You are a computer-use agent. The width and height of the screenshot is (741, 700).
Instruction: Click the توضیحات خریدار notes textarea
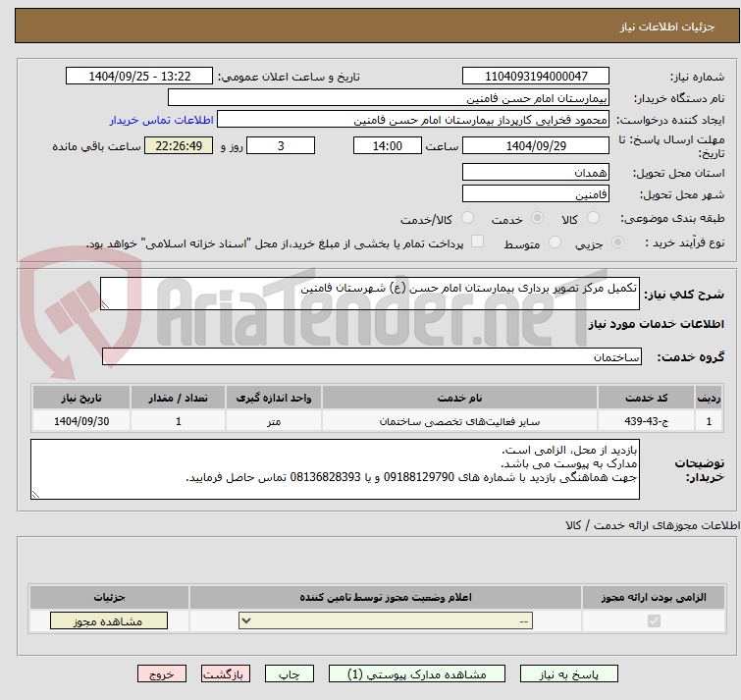point(335,469)
